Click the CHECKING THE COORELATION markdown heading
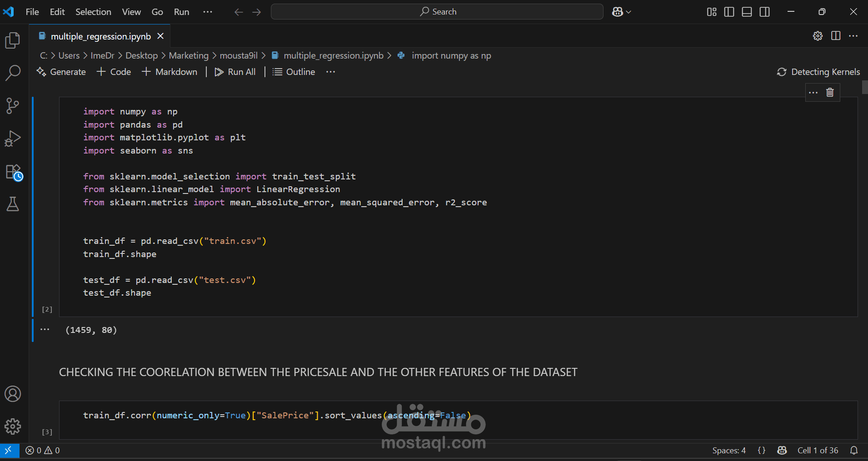Viewport: 868px width, 461px height. click(x=318, y=372)
